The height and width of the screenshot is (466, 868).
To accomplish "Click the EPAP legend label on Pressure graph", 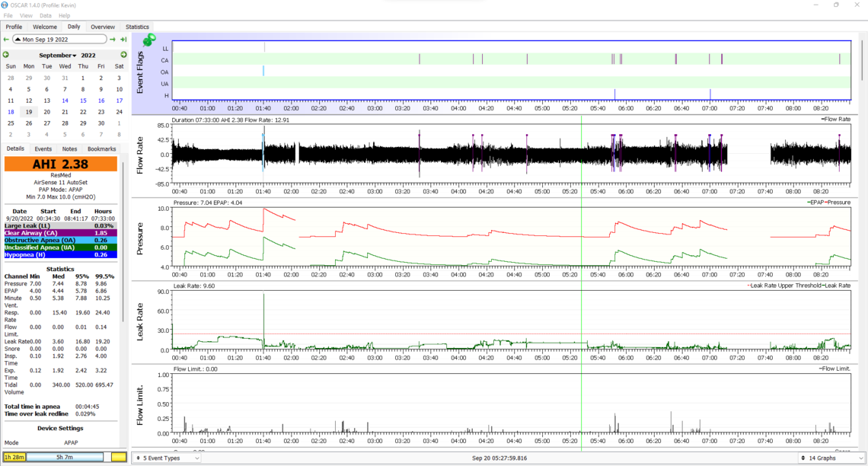I will click(816, 203).
